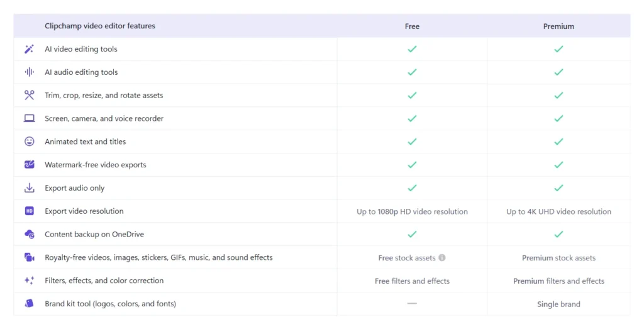
Task: Click Free checkmark for Content backup on OneDrive
Action: coord(412,235)
